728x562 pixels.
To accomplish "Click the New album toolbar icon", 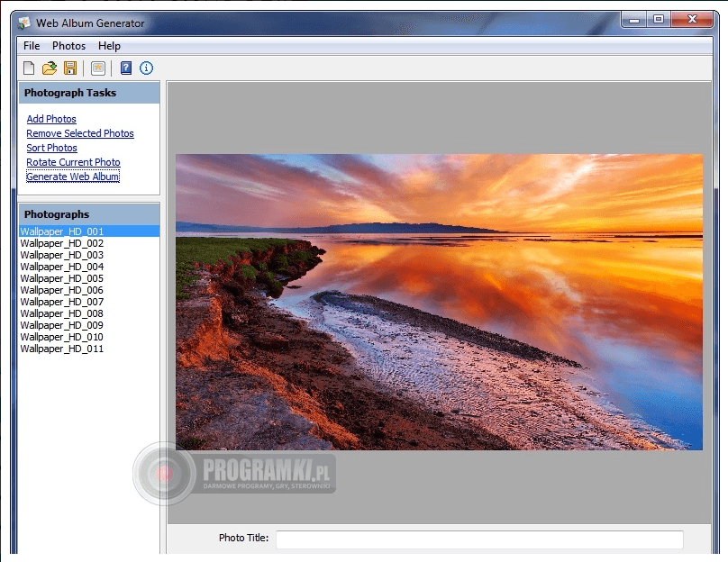I will pos(29,68).
